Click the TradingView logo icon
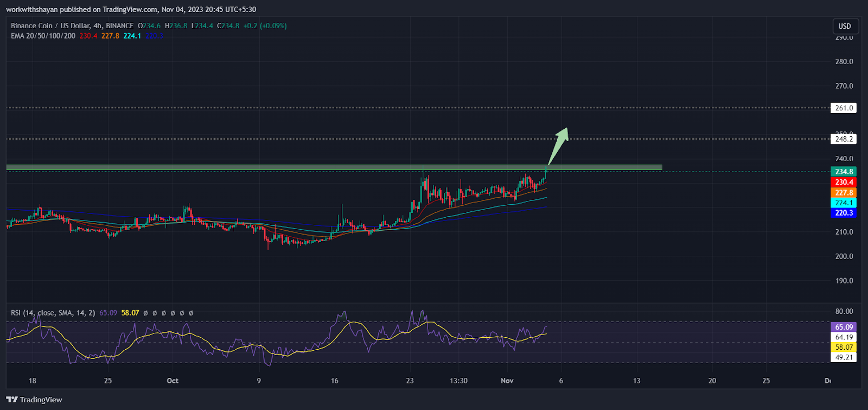Image resolution: width=868 pixels, height=410 pixels. tap(11, 400)
